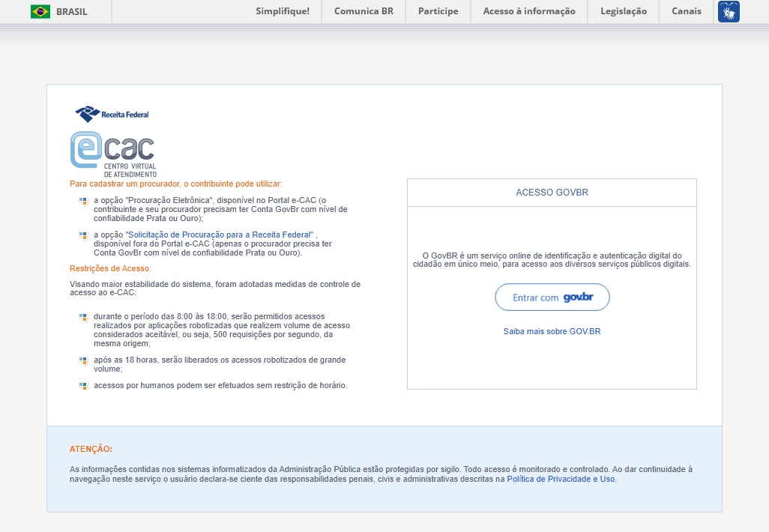The width and height of the screenshot is (769, 532).
Task: Open Saiba mais sobre GOV.BR link
Action: pos(552,331)
